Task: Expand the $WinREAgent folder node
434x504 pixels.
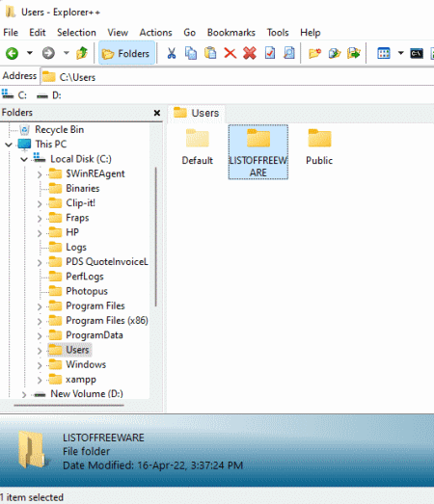Action: (40, 174)
